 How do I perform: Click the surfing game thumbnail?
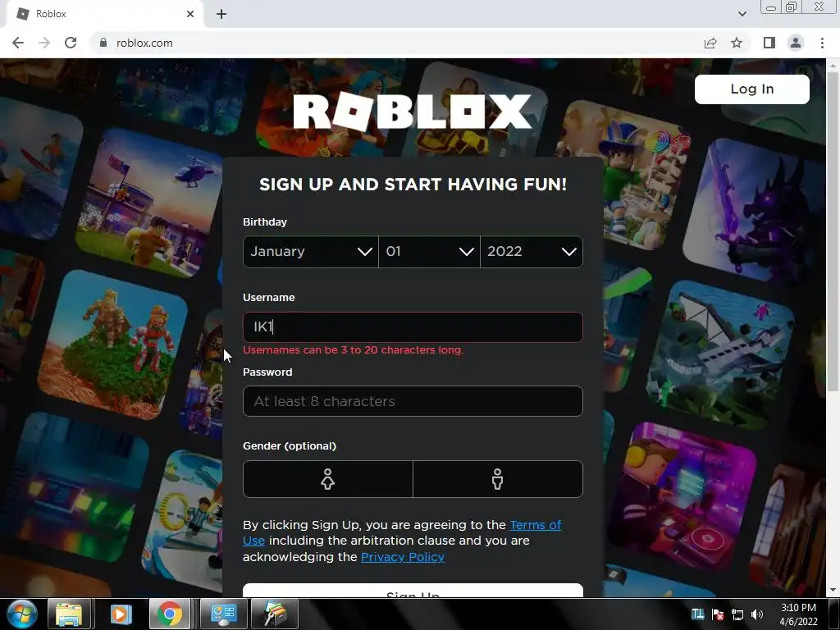coord(39,169)
